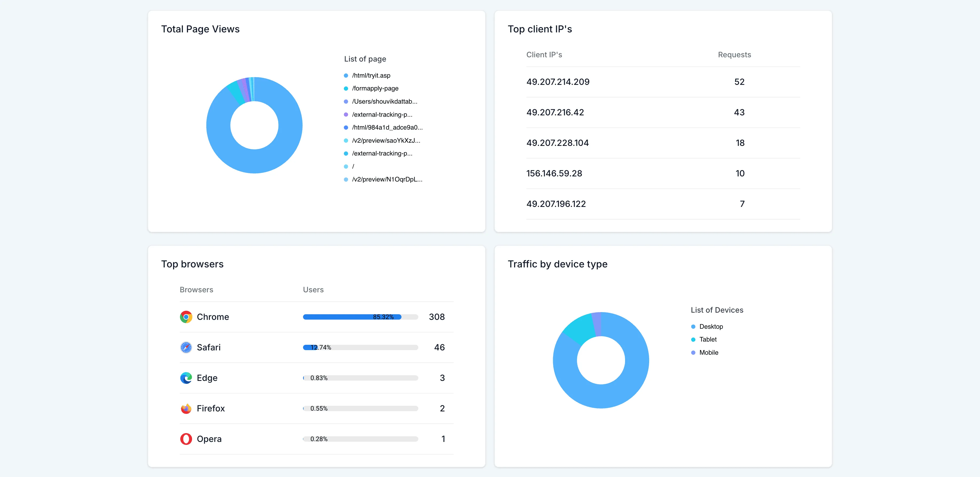Switch to the Top browsers section
Screen dimensions: 980x477
192,264
